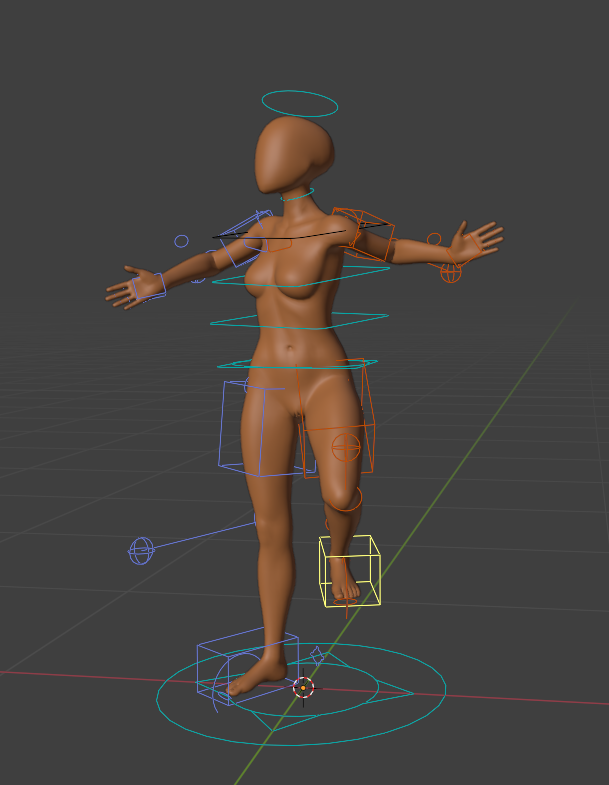
Task: Click the character's head mesh
Action: [x=294, y=155]
